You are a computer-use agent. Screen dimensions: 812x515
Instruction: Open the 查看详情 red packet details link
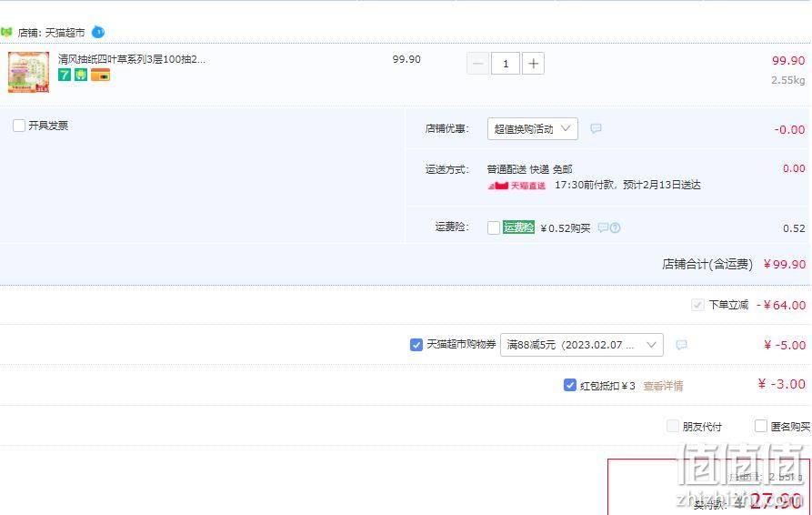click(x=663, y=386)
